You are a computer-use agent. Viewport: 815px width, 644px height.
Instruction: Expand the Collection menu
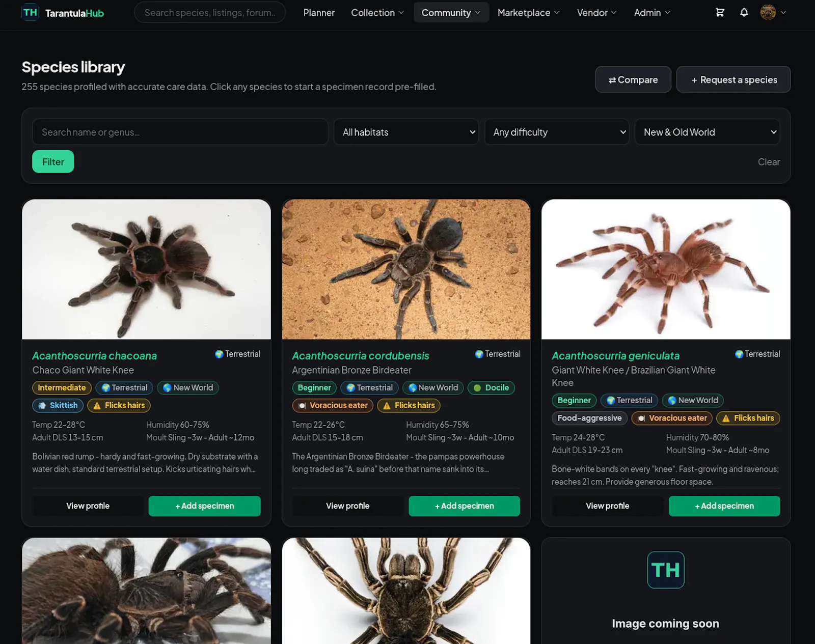pyautogui.click(x=377, y=12)
